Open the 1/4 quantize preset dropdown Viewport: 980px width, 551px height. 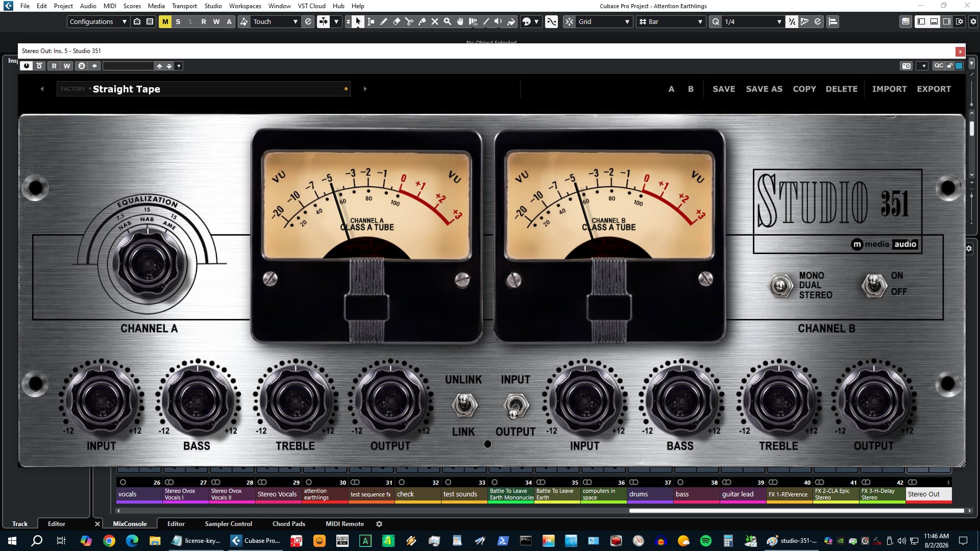click(x=753, y=21)
